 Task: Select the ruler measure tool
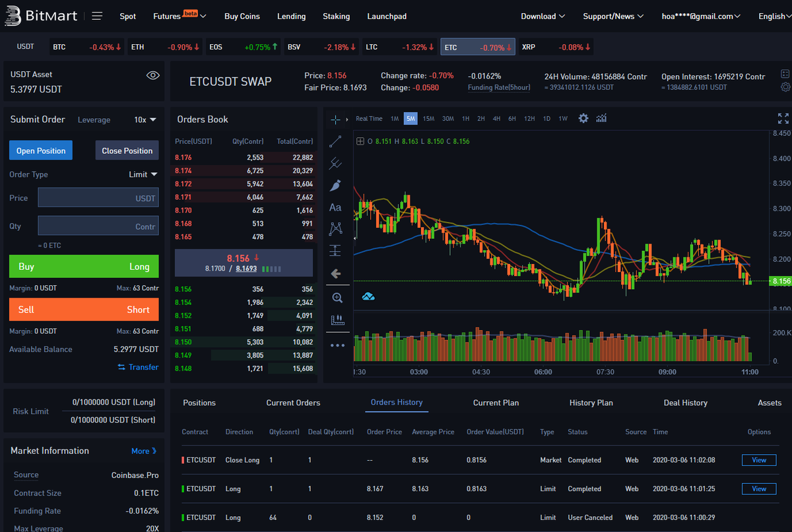337,319
